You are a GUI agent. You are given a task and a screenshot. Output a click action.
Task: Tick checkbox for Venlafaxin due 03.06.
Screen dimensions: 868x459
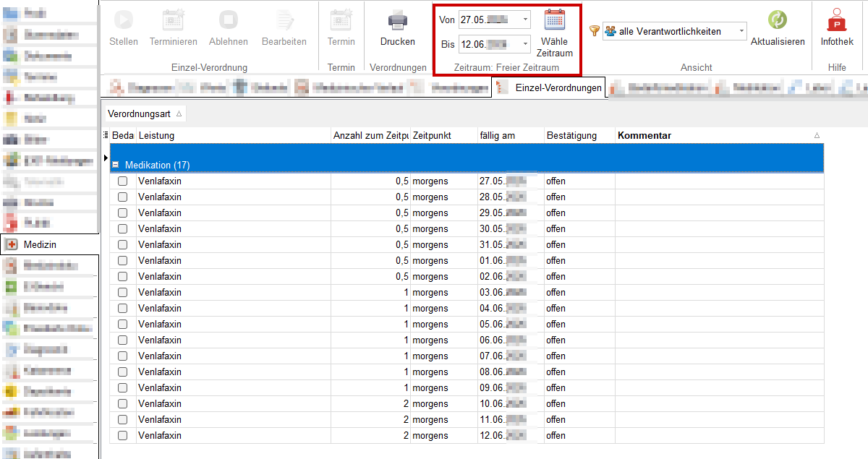tap(122, 293)
